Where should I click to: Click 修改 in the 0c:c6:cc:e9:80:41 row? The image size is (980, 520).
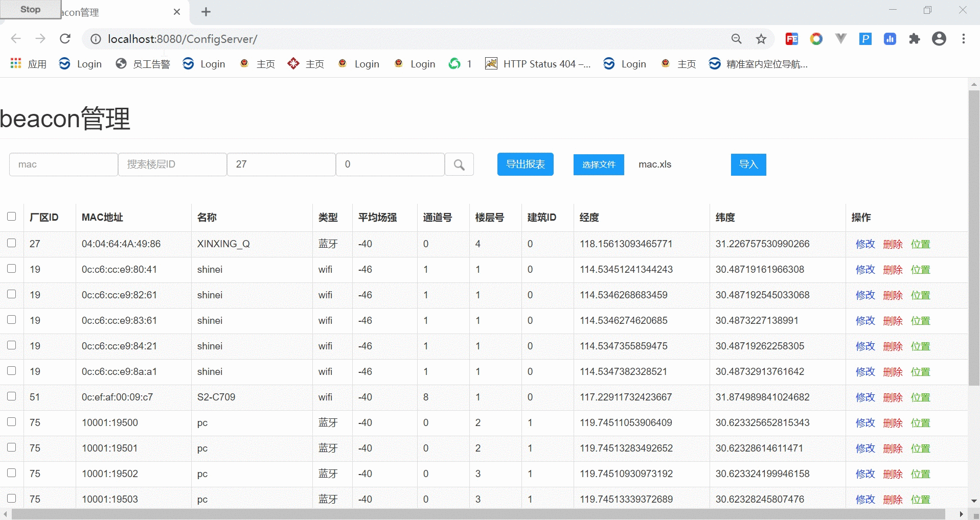pos(865,270)
